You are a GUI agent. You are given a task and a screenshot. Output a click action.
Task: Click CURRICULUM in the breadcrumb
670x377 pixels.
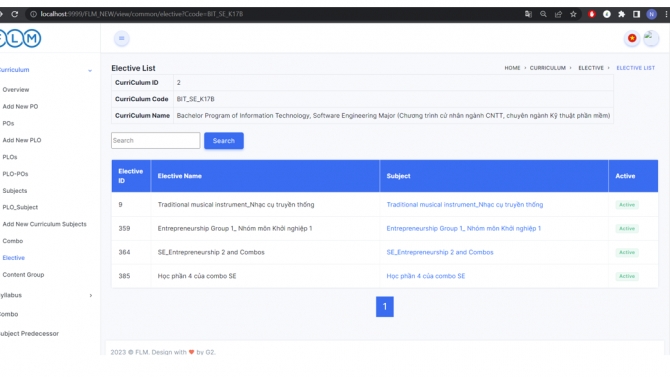point(548,68)
